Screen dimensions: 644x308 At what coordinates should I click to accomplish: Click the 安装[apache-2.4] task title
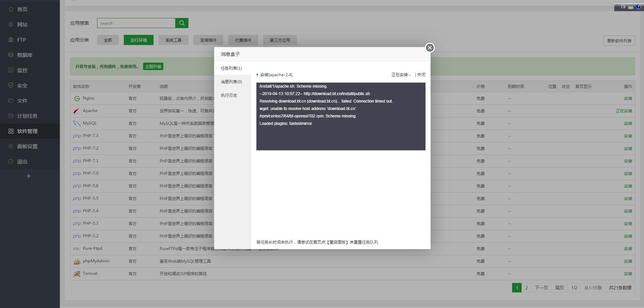[x=276, y=75]
